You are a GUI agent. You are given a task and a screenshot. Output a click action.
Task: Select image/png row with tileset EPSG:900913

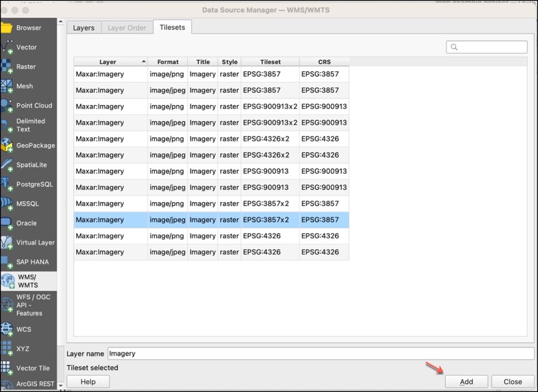(211, 171)
